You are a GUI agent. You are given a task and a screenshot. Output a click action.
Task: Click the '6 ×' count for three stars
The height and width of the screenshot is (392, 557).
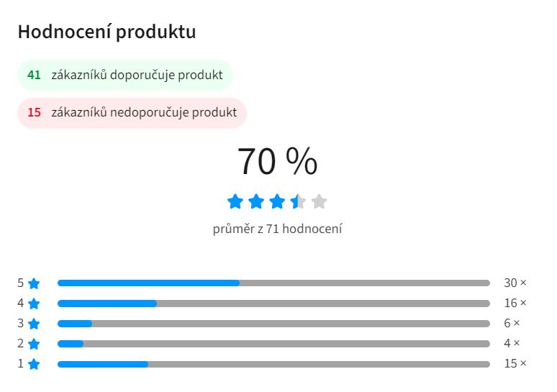512,324
